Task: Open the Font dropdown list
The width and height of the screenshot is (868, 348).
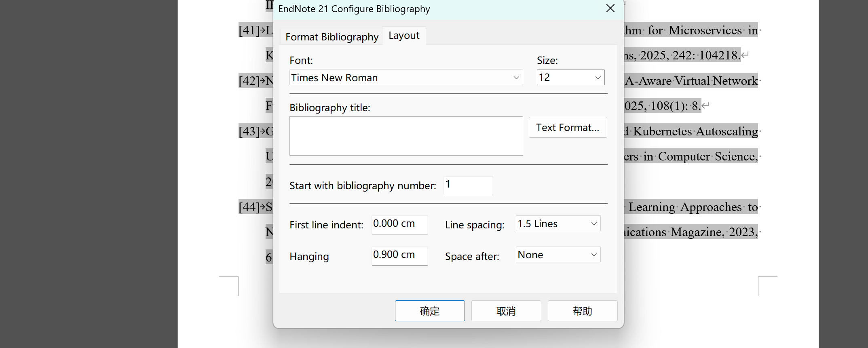Action: [x=406, y=78]
